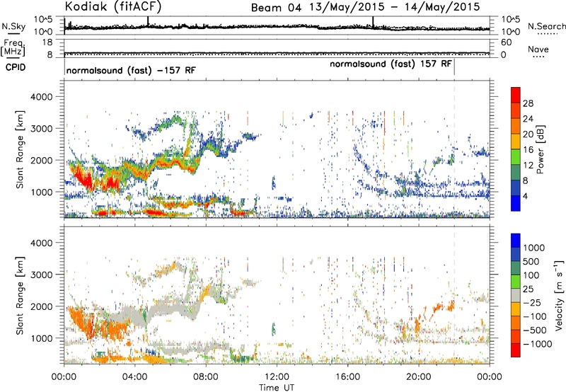This screenshot has height=392, width=566.
Task: Click the 'Nave' legend label
Action: [538, 49]
